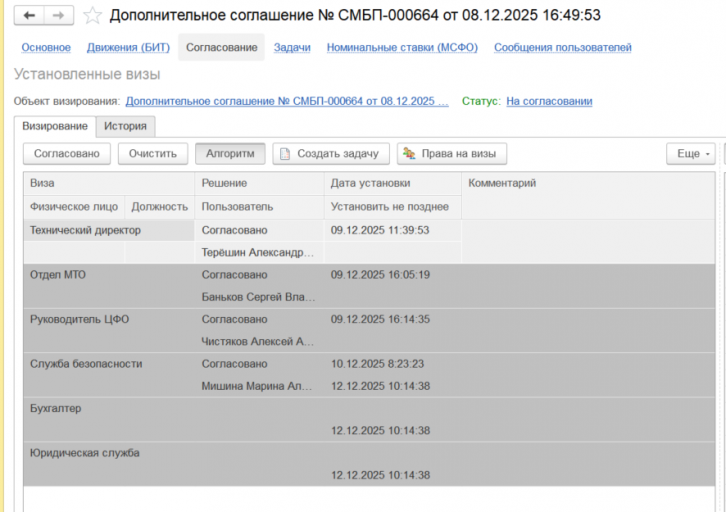Select the Бухгалтер visa row
The width and height of the screenshot is (726, 512).
[369, 419]
